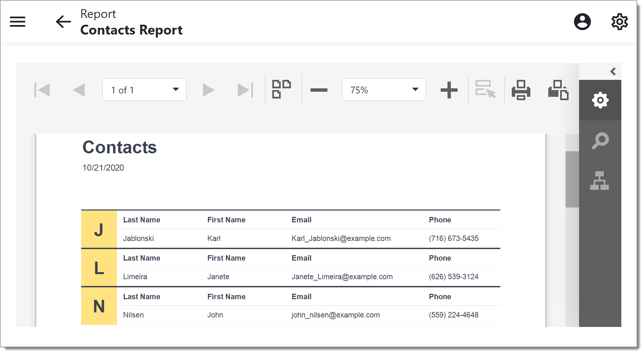The image size is (644, 354).
Task: Jump to the first report page
Action: point(42,90)
